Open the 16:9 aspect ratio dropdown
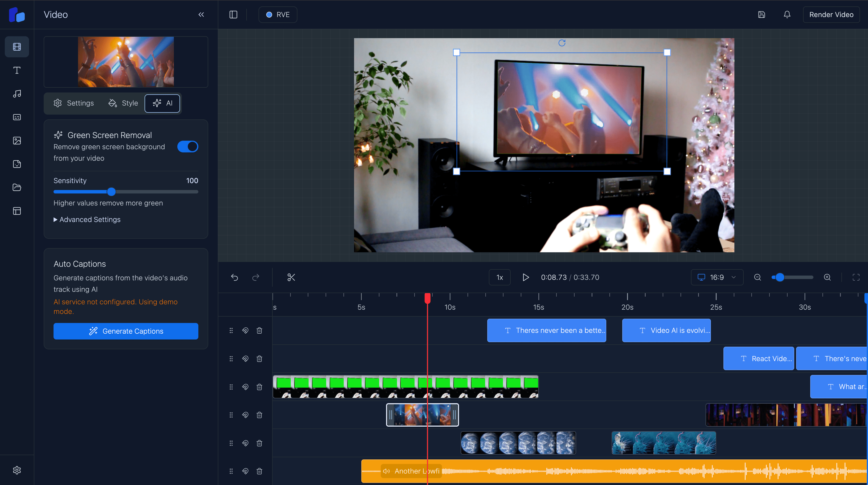 pyautogui.click(x=717, y=277)
